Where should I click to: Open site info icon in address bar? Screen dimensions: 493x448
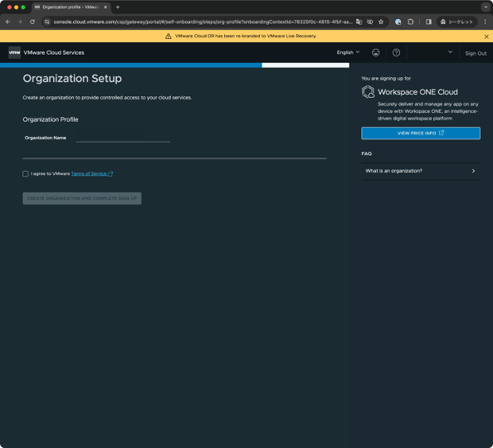pos(47,22)
